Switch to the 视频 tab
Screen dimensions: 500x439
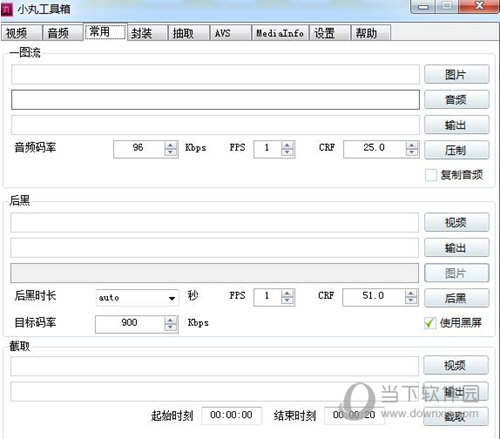click(x=21, y=33)
